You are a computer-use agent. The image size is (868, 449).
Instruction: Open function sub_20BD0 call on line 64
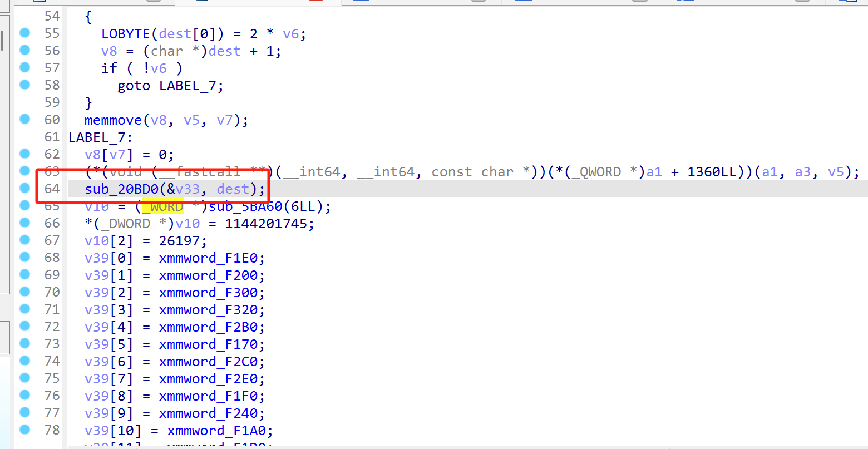pos(121,189)
